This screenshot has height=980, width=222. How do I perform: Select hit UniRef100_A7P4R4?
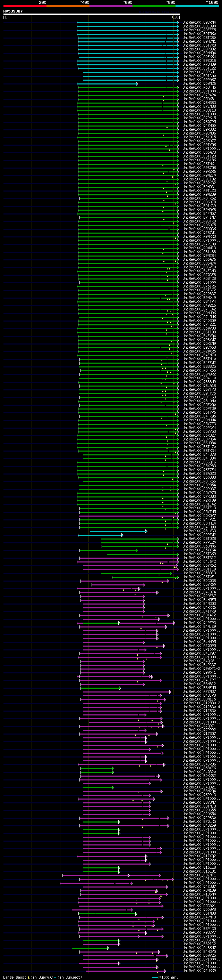(x=199, y=95)
